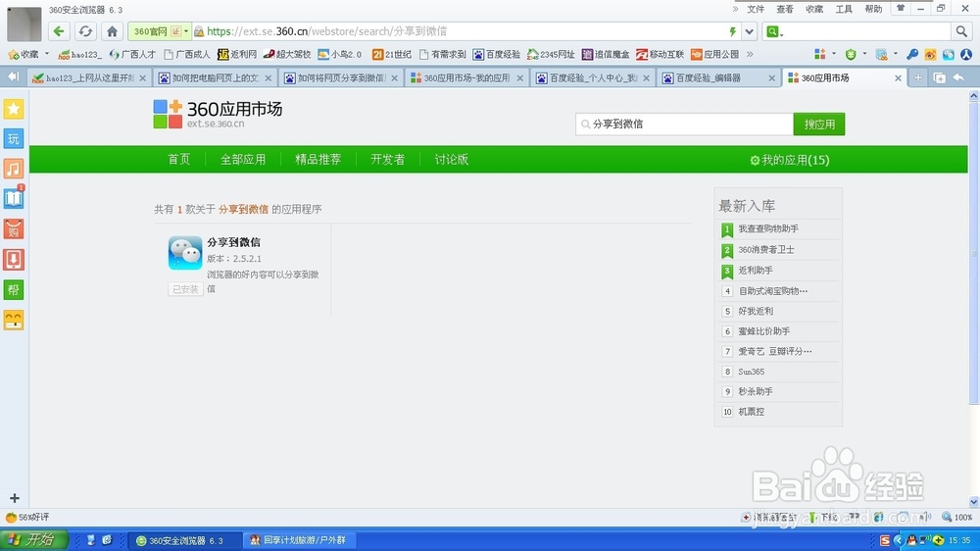The image size is (980, 551).
Task: Click the WeChat share extension icon
Action: (948, 54)
